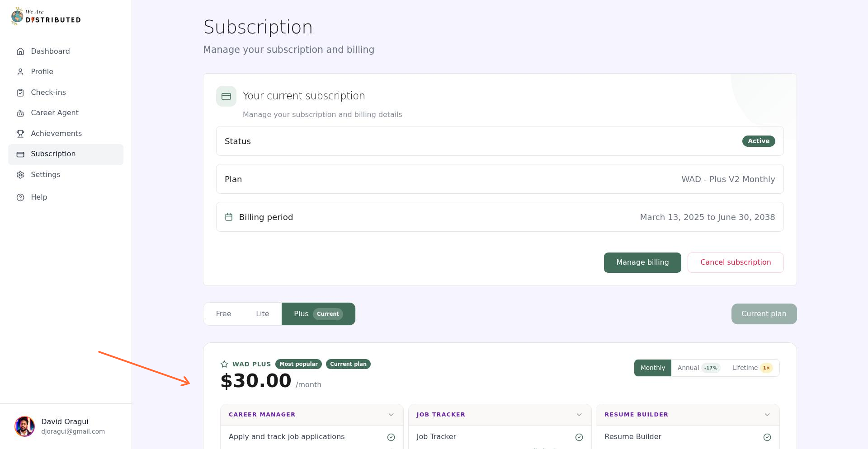The image size is (868, 449).
Task: Collapse the Career Manager section chevron
Action: coord(391,415)
